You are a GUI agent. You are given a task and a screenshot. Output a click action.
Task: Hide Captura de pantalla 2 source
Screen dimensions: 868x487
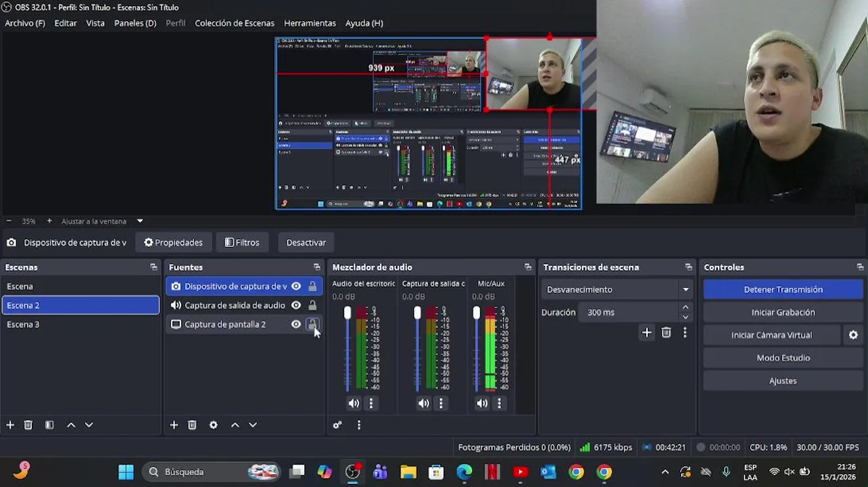pyautogui.click(x=296, y=324)
